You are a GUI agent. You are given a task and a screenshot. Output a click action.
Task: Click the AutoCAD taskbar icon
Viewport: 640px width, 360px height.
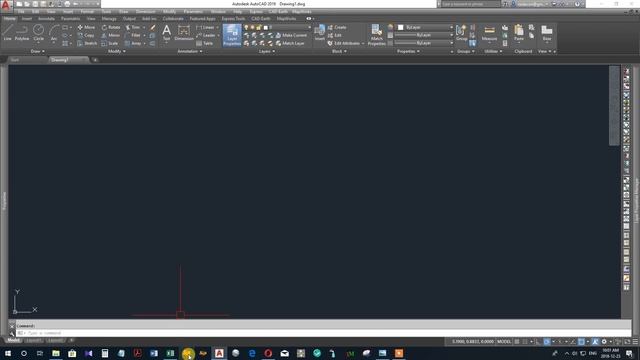pyautogui.click(x=219, y=353)
